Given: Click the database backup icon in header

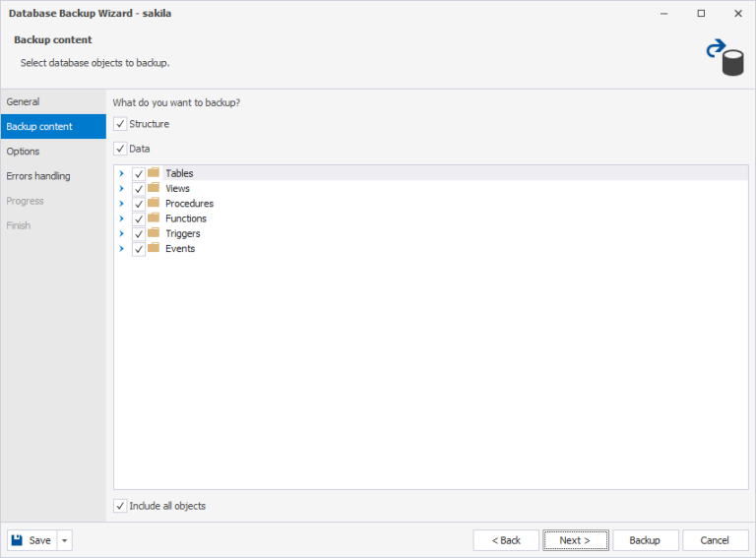Looking at the screenshot, I should click(x=724, y=57).
